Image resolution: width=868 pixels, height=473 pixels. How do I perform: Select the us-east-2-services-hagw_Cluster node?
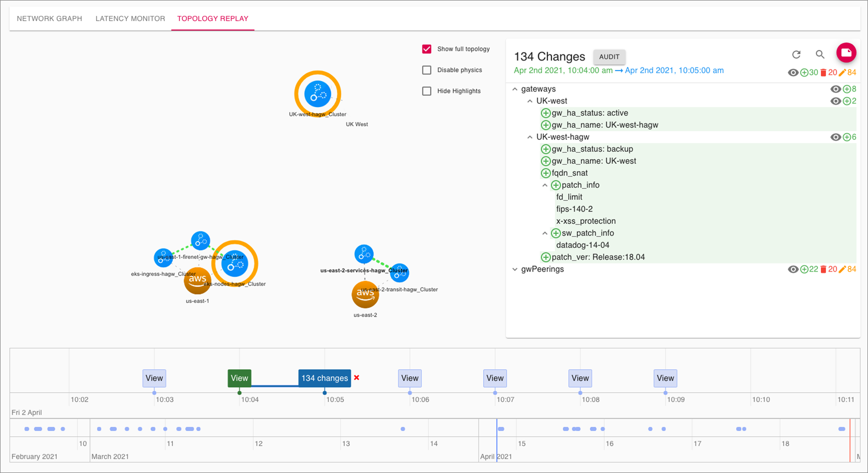[364, 254]
